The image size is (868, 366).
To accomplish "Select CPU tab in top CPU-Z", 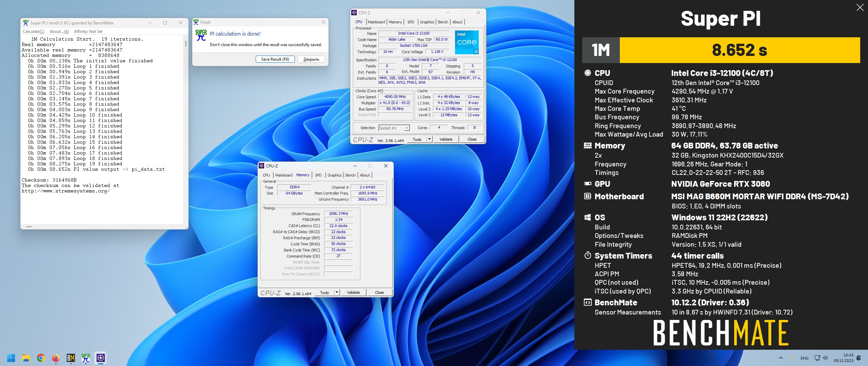I will (x=359, y=22).
